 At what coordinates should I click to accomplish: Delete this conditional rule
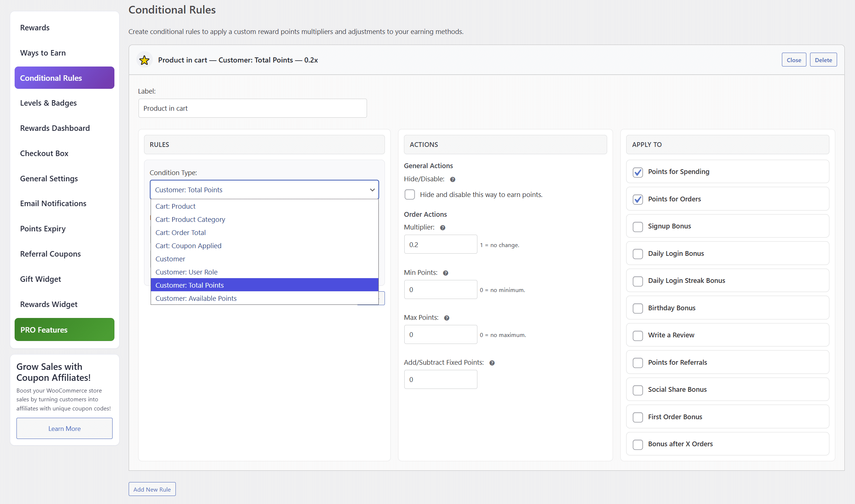(x=823, y=60)
